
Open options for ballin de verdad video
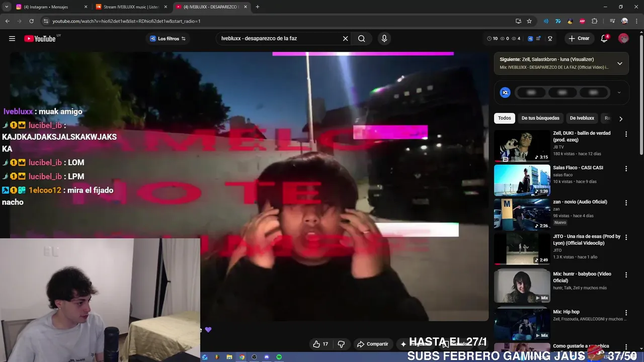coord(626,134)
